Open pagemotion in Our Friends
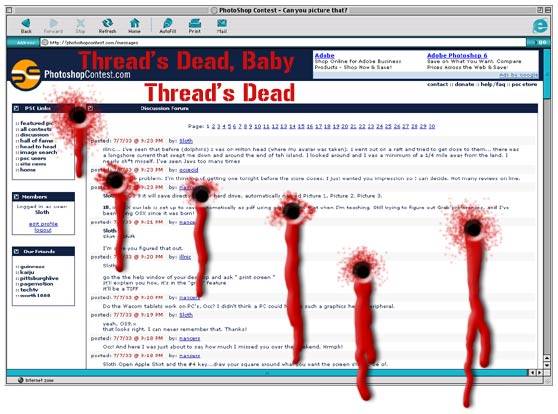 [x=36, y=284]
